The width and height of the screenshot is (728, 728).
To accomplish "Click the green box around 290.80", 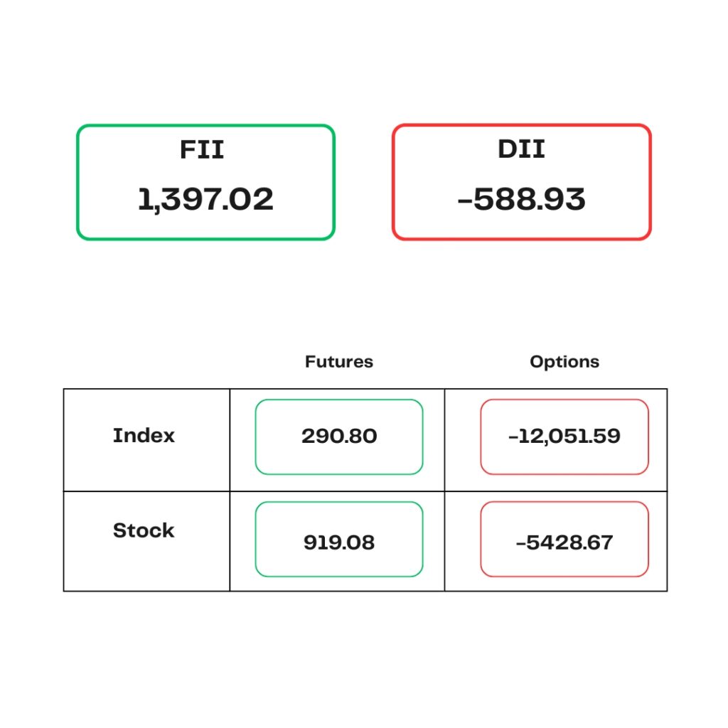I will click(x=339, y=437).
